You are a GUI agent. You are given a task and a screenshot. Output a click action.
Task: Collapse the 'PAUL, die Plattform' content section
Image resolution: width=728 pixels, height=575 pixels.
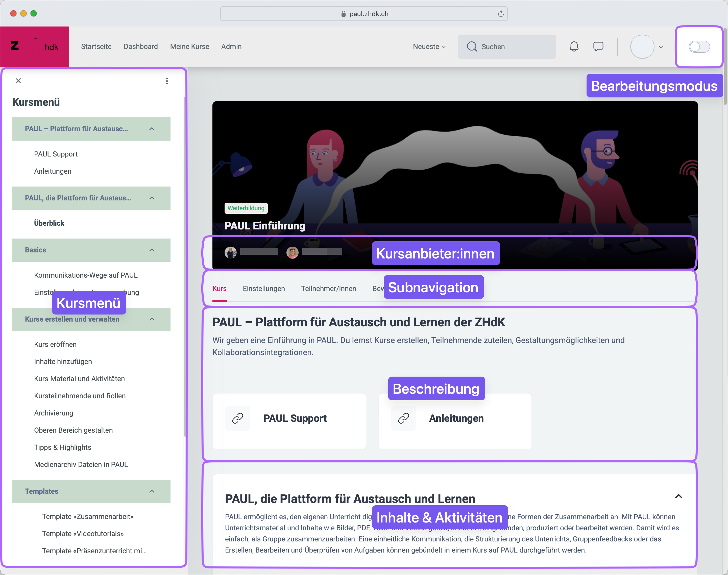pos(678,496)
